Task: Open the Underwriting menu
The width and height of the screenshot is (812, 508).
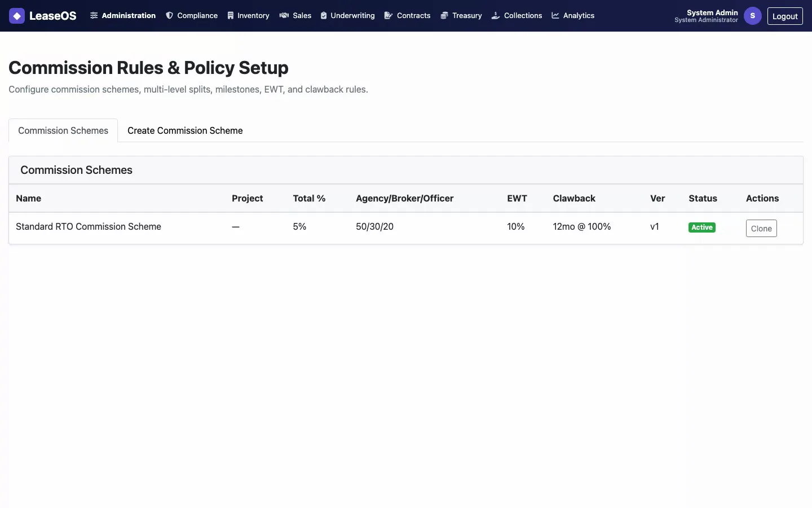Action: point(347,16)
